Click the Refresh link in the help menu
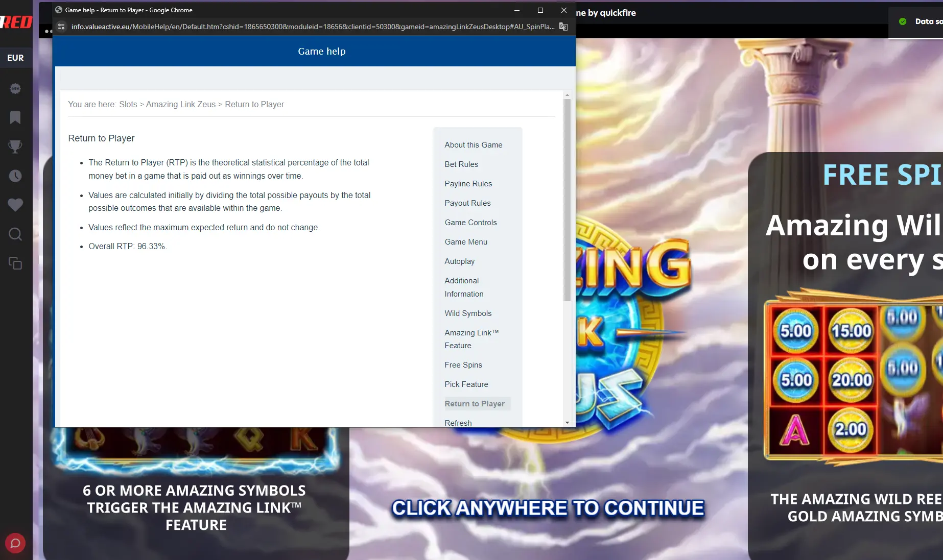The width and height of the screenshot is (943, 560). [458, 423]
